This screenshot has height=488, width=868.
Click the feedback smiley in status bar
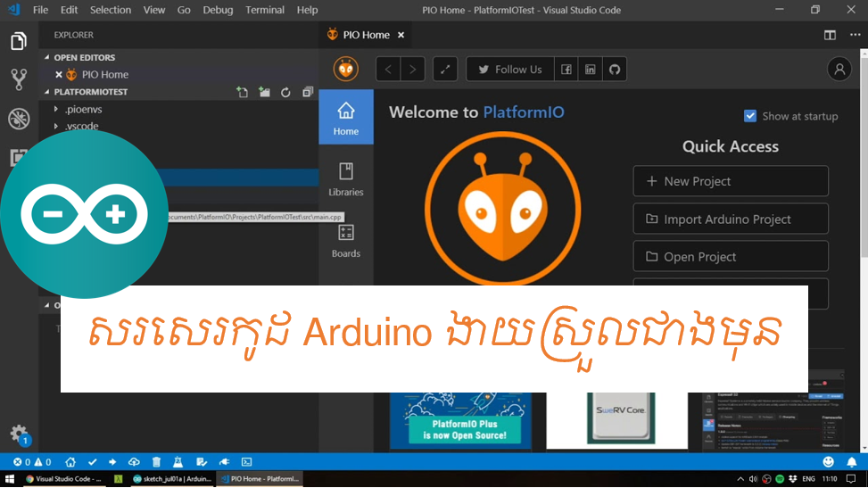[x=828, y=462]
